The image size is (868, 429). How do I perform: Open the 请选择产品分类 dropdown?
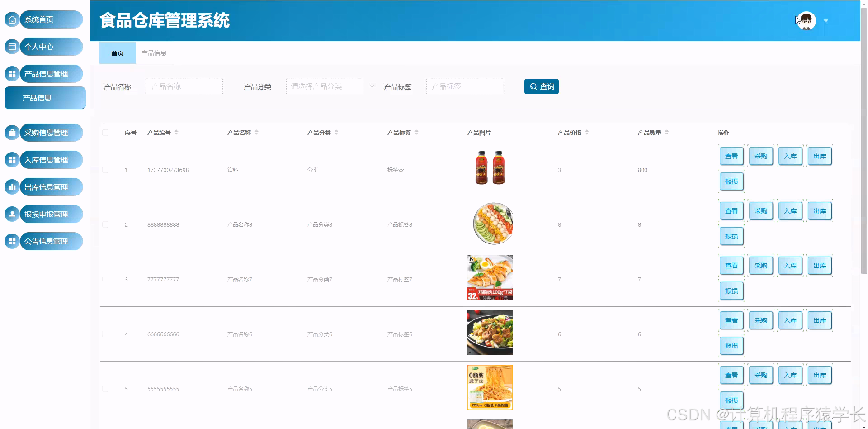pyautogui.click(x=324, y=86)
